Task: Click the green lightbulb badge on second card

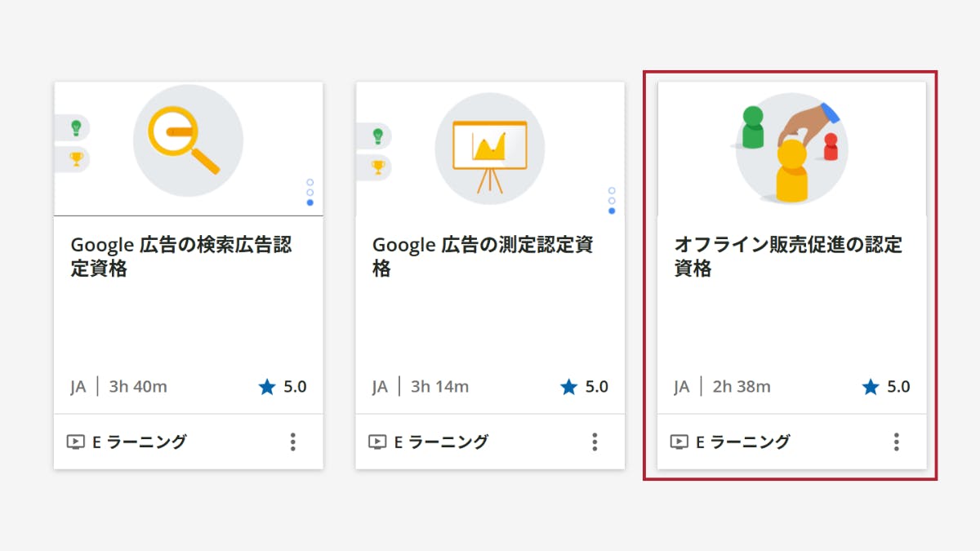Action: (x=377, y=136)
